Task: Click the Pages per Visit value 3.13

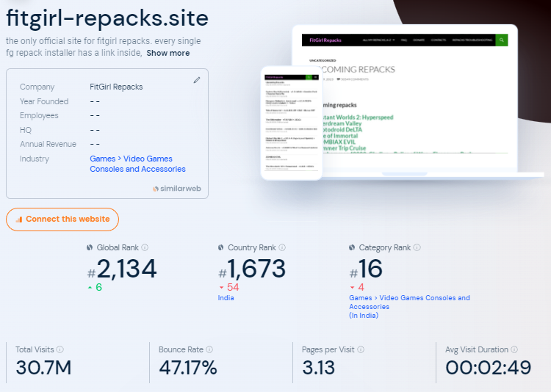Action: pyautogui.click(x=318, y=368)
